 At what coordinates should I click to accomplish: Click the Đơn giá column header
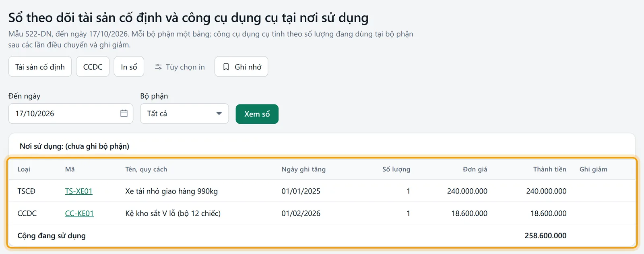point(475,169)
